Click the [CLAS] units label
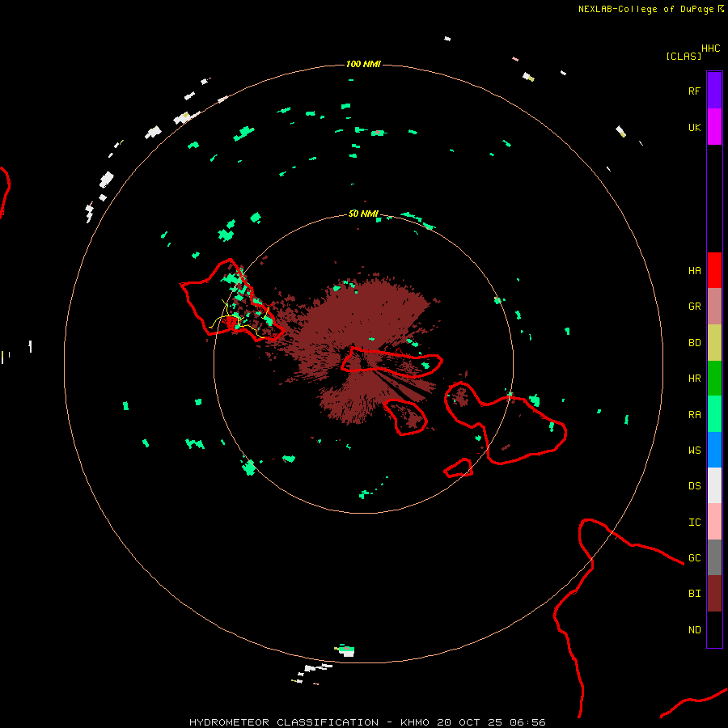 684,56
